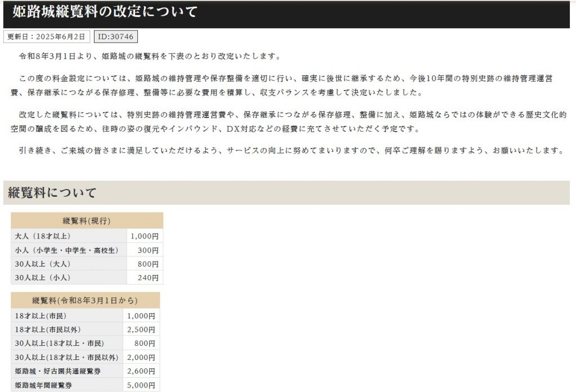This screenshot has height=392, width=576.
Task: Click the 更新日：2025年6月2日 date label
Action: [x=46, y=37]
